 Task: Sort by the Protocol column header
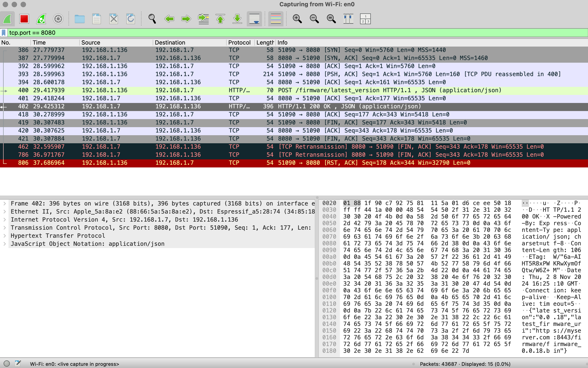[x=240, y=43]
